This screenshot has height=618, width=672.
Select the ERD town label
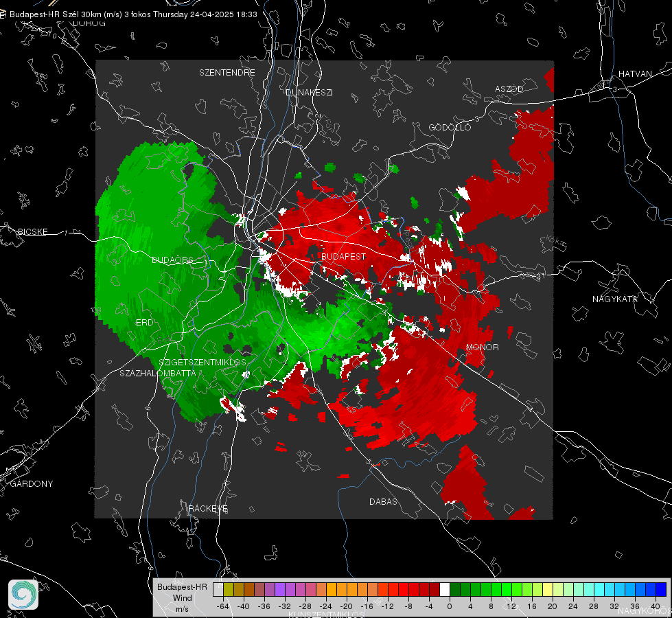144,323
